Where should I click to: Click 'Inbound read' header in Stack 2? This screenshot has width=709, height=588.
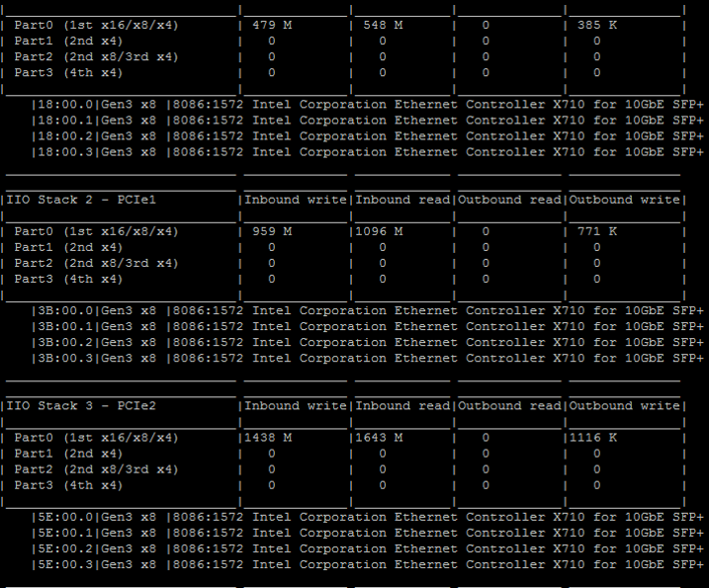coord(402,200)
